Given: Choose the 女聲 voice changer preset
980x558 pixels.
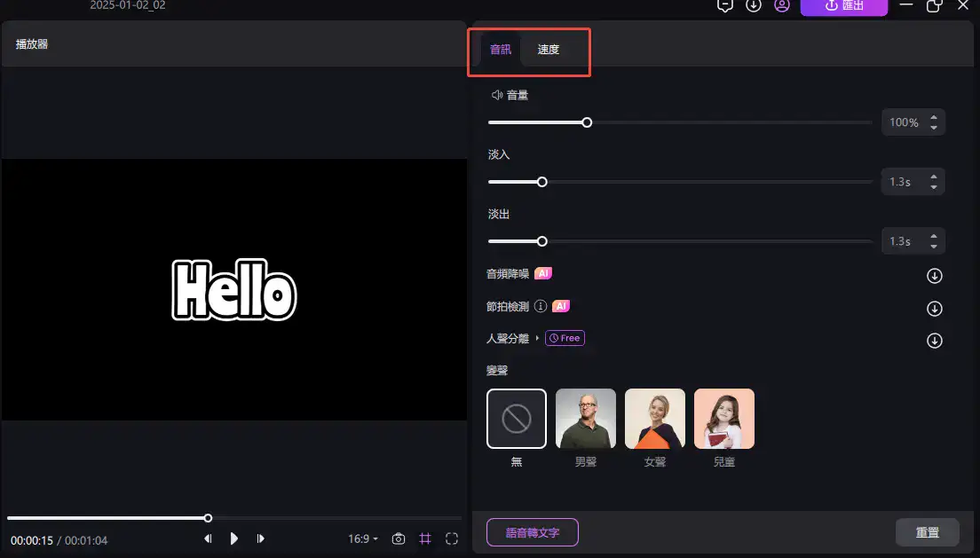Looking at the screenshot, I should [x=654, y=418].
